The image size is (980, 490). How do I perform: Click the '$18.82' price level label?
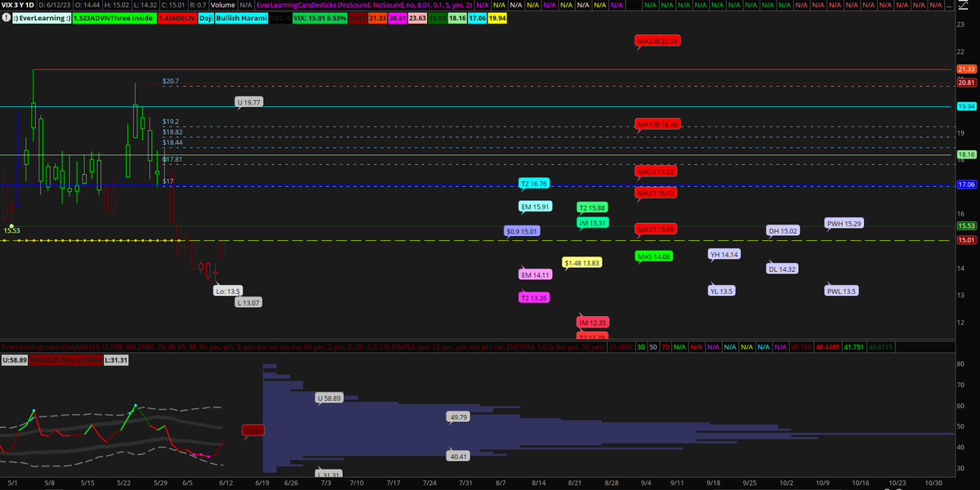(172, 131)
